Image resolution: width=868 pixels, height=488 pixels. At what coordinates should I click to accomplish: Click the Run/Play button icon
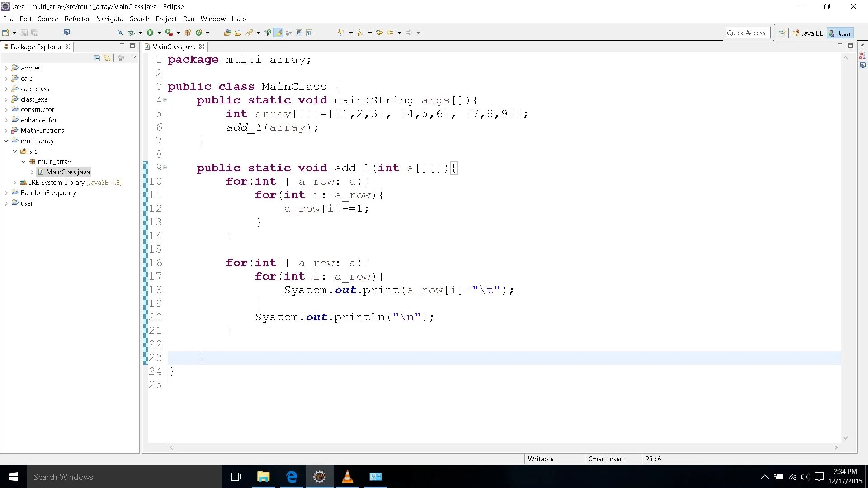(x=149, y=33)
